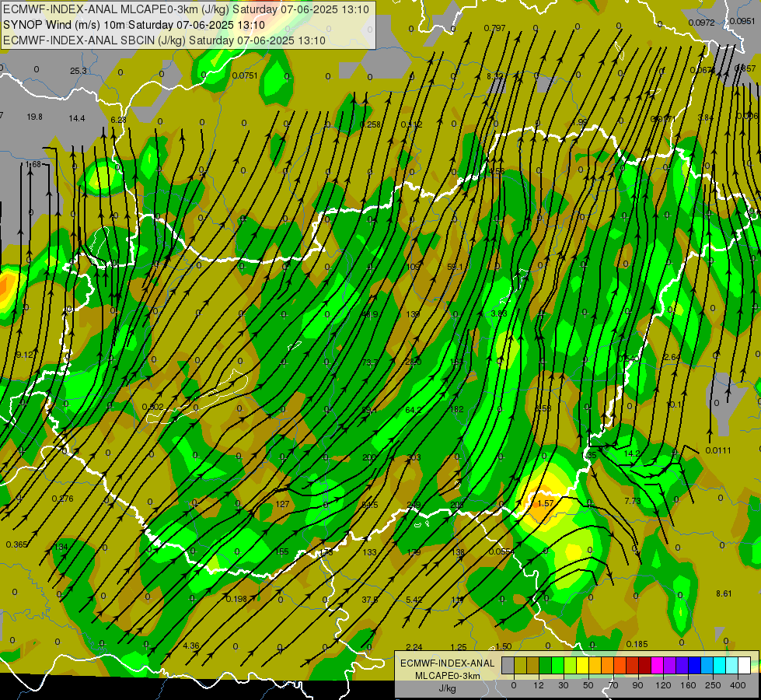Screen dimensions: 761x700
Task: Pick the pure blue legend swatch
Action: pyautogui.click(x=694, y=665)
